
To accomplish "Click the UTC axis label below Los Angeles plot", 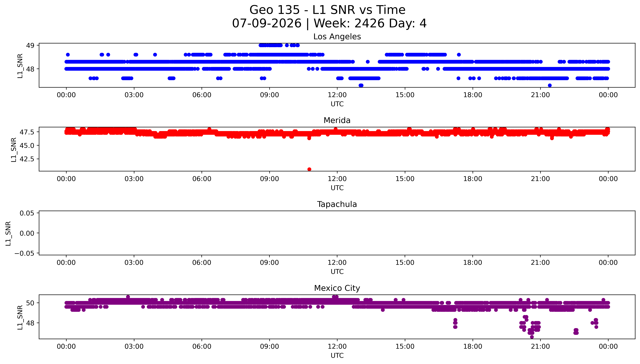I will click(337, 104).
